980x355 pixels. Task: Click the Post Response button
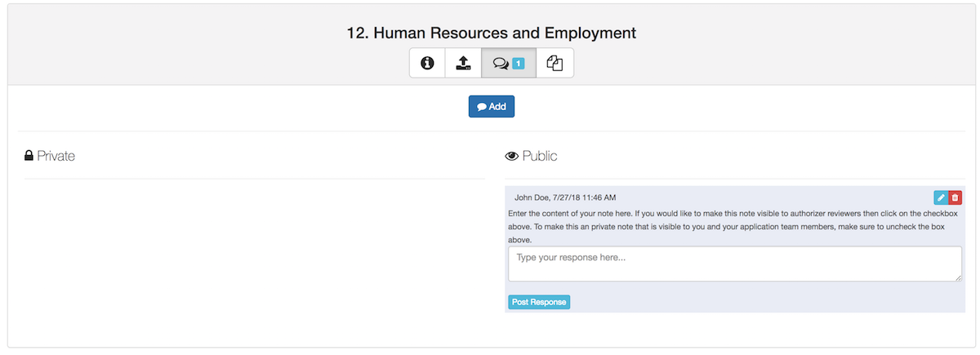tap(539, 302)
